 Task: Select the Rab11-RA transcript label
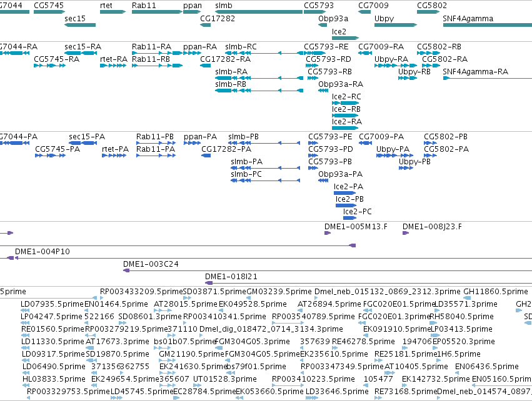[151, 47]
